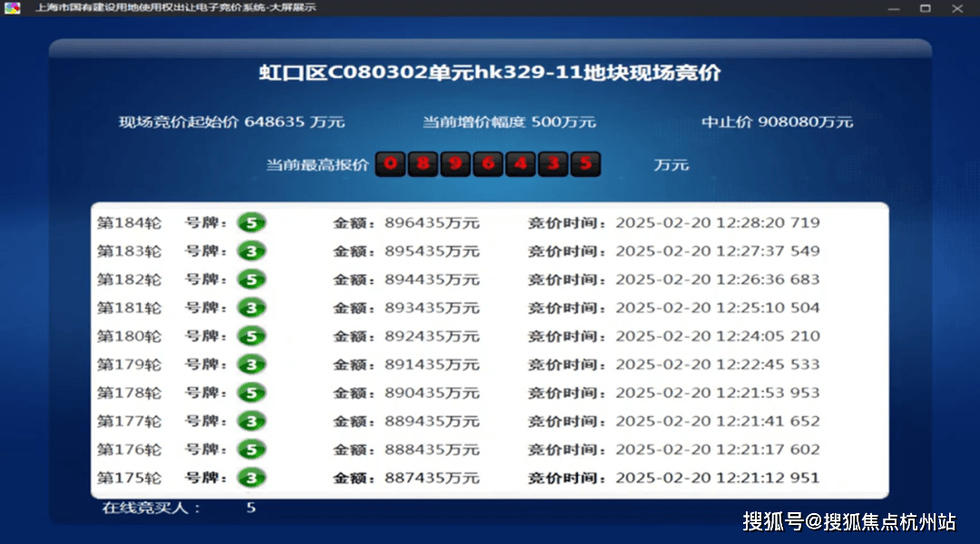
Task: Click the app icon in the title bar
Action: coord(12,8)
